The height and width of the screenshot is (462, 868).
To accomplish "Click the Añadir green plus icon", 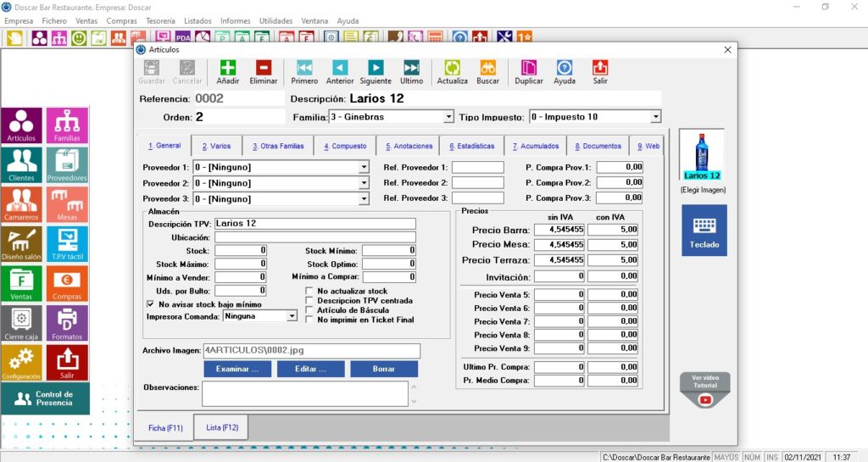I will (x=227, y=69).
